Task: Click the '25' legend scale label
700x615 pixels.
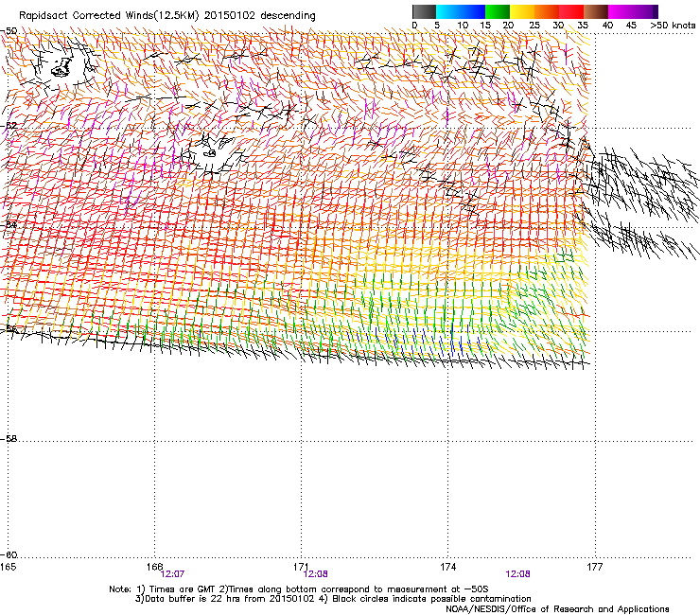Action: pyautogui.click(x=534, y=26)
